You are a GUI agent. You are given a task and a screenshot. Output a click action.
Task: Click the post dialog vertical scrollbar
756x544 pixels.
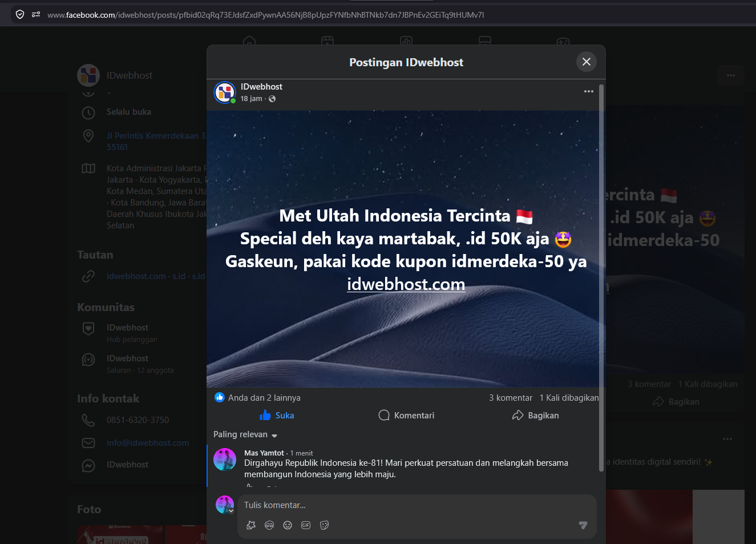coord(601,278)
